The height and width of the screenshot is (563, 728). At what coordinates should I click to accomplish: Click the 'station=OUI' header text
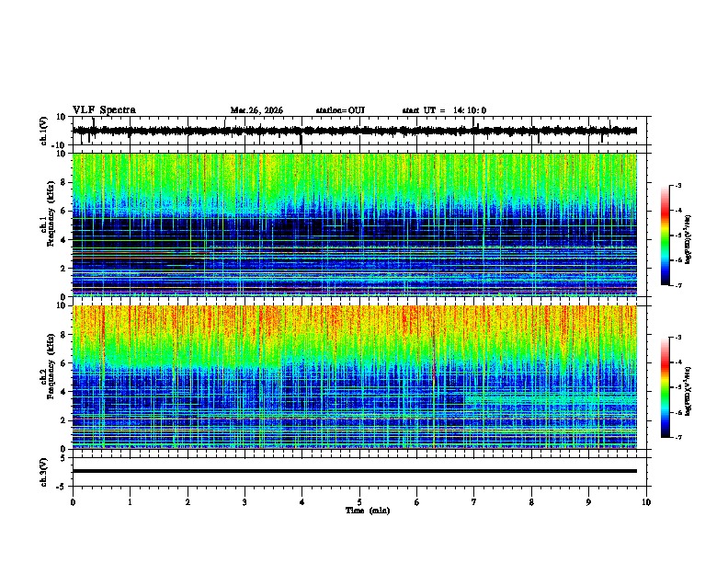[340, 110]
